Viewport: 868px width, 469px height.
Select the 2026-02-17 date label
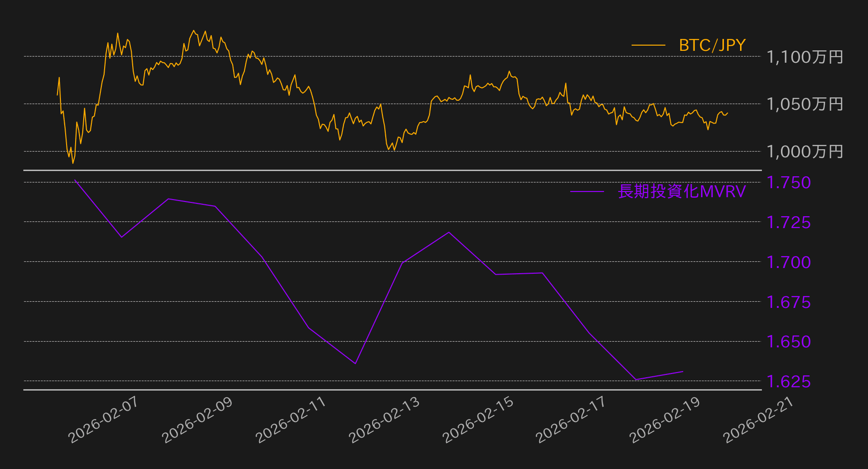571,420
